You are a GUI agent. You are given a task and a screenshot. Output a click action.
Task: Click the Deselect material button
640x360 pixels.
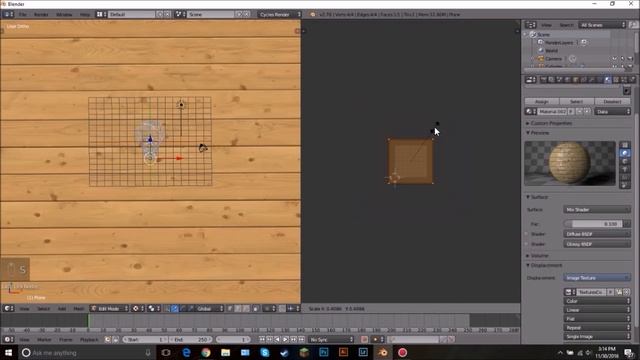pos(612,101)
